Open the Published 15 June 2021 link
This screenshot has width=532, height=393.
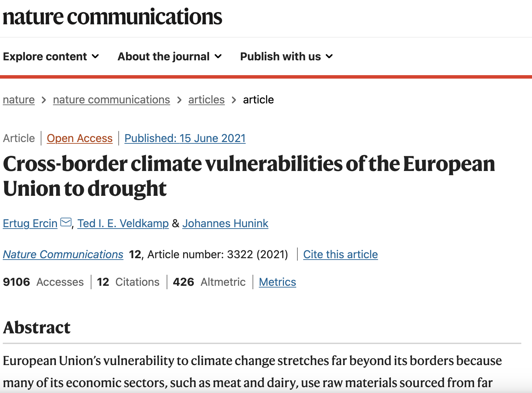185,138
